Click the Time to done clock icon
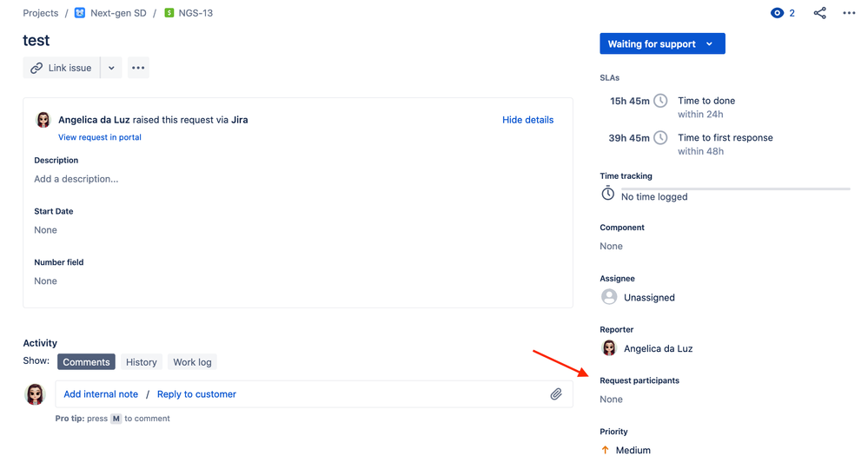 (660, 101)
